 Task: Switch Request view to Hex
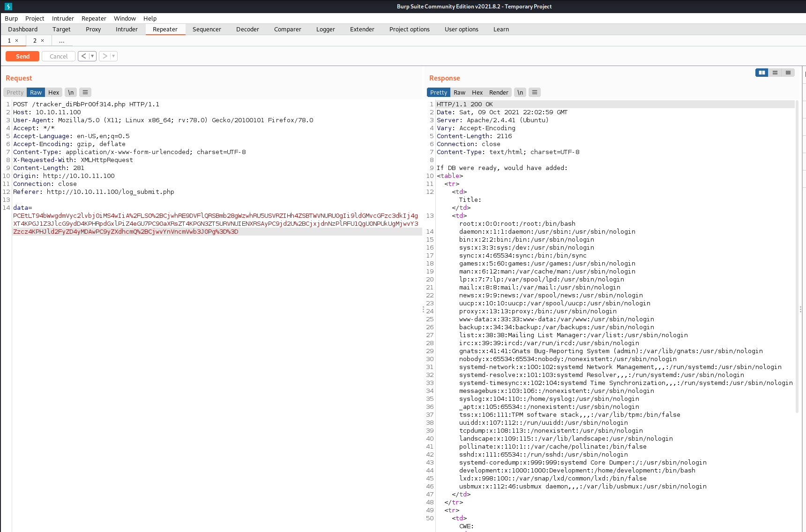54,93
